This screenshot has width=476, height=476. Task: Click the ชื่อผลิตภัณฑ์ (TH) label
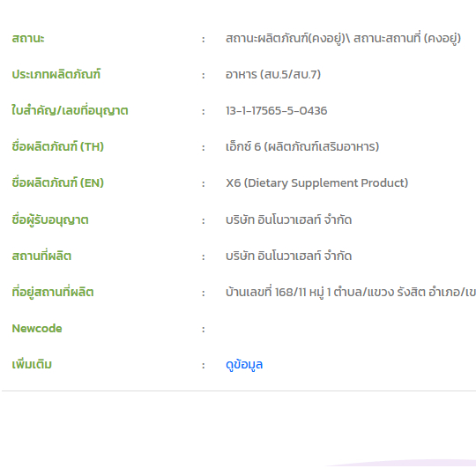57,146
